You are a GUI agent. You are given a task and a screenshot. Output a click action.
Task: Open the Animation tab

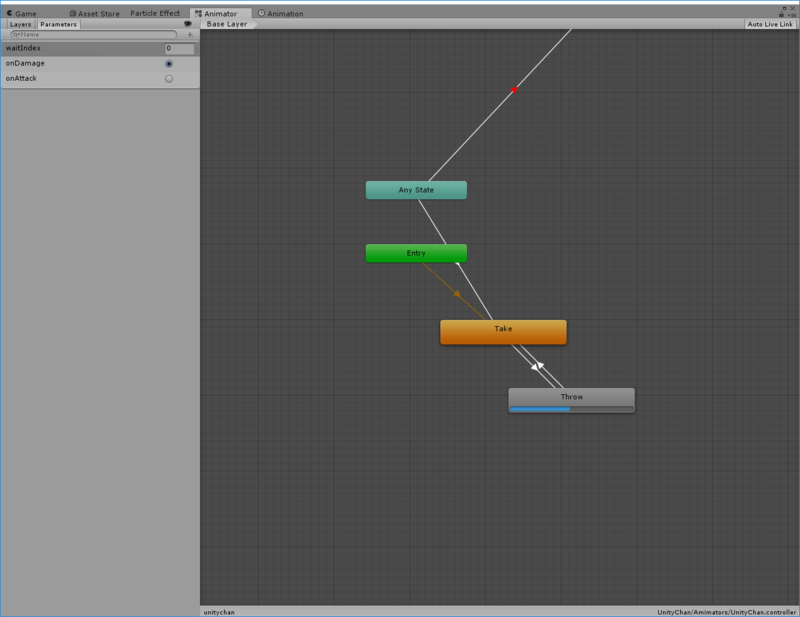click(x=281, y=14)
